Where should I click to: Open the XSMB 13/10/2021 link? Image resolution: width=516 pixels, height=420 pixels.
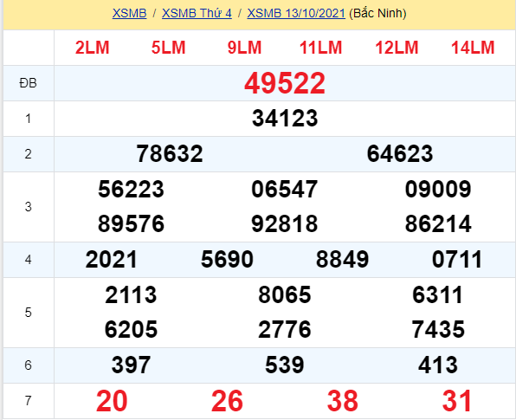(296, 14)
